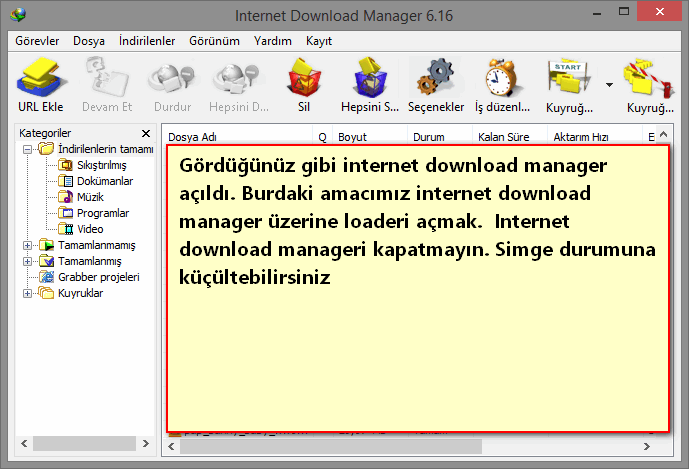Select the Video category icon
689x469 pixels.
(65, 229)
